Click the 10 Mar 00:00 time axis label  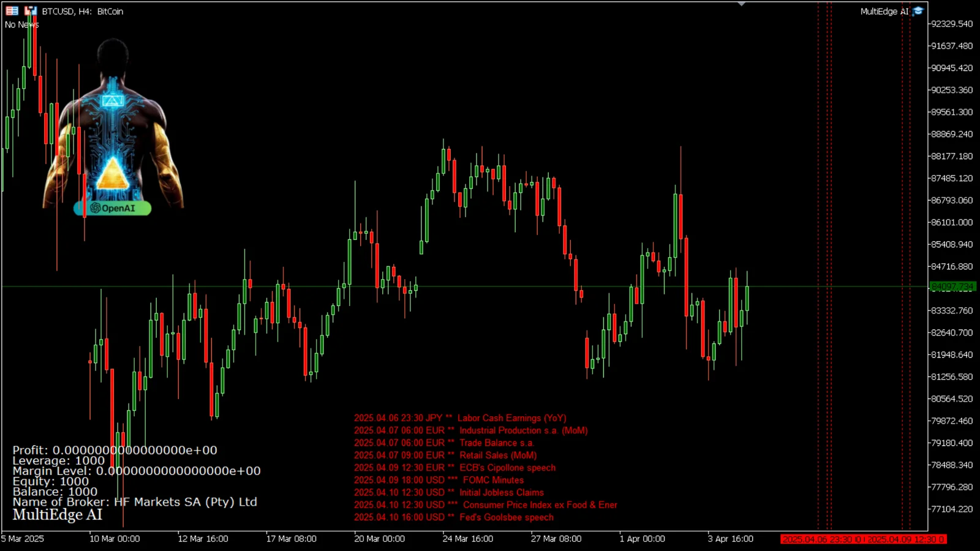[115, 539]
